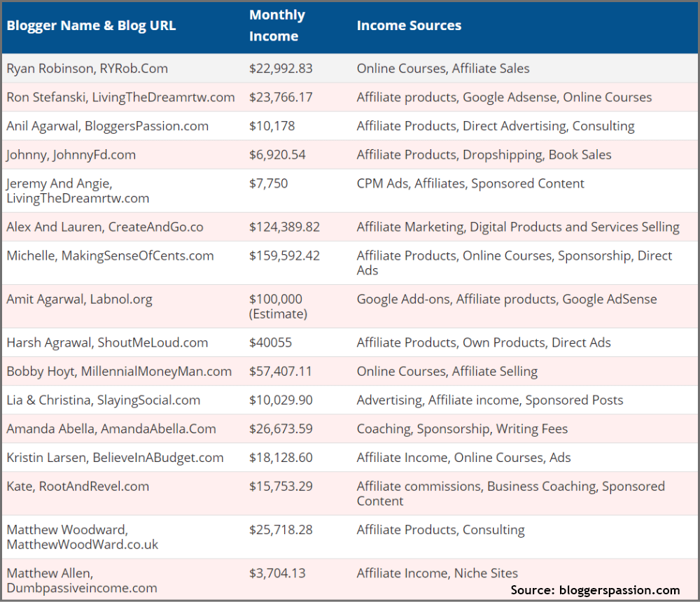Click the '$26,673.59' income value
Image resolution: width=700 pixels, height=602 pixels.
(281, 428)
